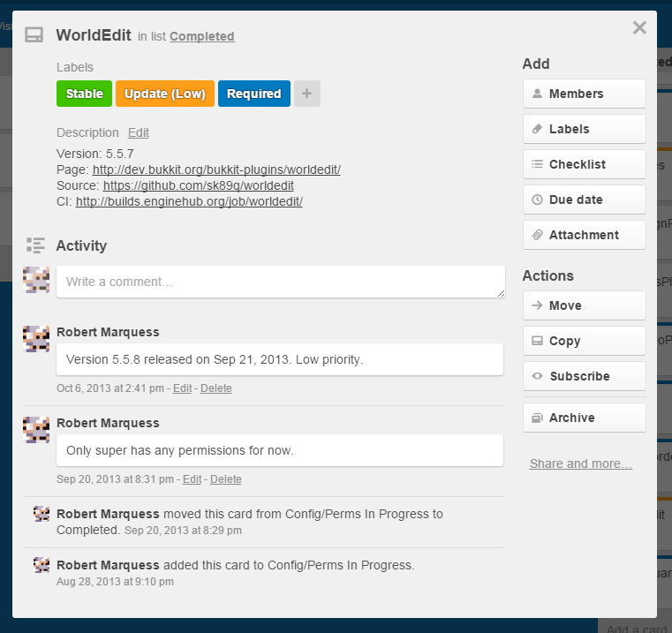
Task: Click the Attachment paperclip button
Action: coord(584,235)
